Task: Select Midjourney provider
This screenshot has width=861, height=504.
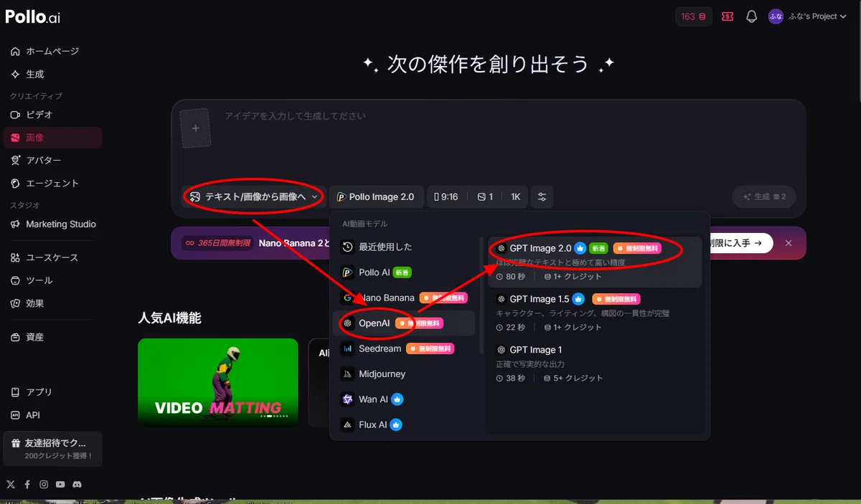Action: [x=404, y=374]
